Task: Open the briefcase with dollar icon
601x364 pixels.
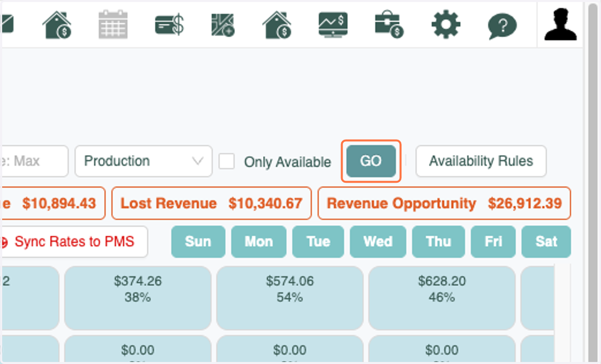Action: [x=389, y=25]
